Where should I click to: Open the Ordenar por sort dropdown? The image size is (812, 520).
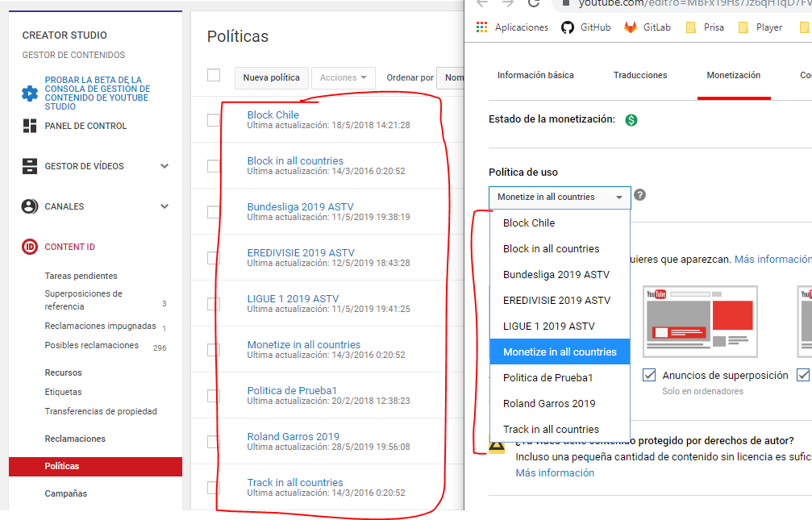(x=450, y=77)
